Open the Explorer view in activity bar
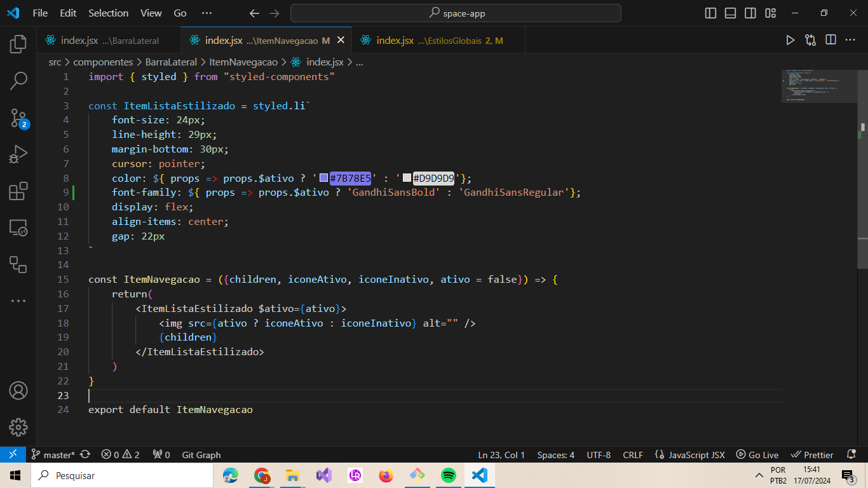 point(18,44)
